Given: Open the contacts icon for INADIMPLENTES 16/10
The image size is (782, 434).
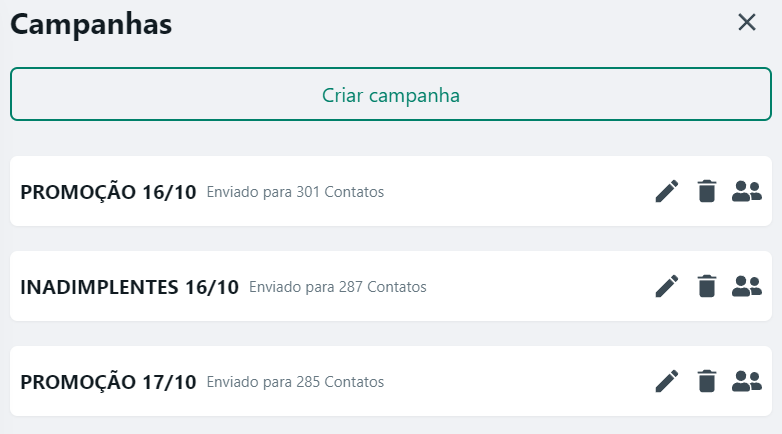Looking at the screenshot, I should point(747,286).
